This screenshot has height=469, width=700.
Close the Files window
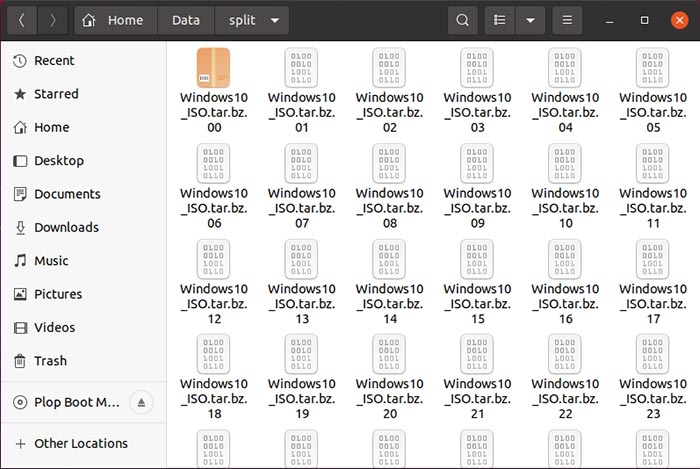679,20
